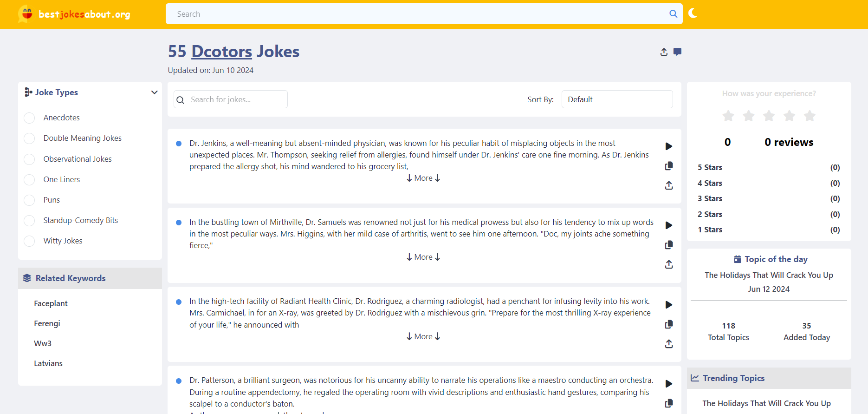Open trending topic Holidays That Will Crack You Up

(766, 403)
